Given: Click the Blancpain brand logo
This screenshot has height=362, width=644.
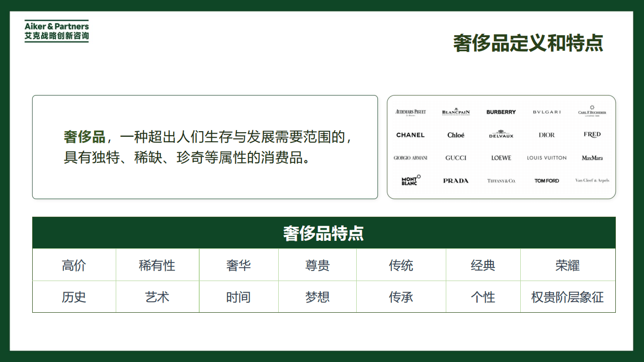Looking at the screenshot, I should (x=456, y=112).
